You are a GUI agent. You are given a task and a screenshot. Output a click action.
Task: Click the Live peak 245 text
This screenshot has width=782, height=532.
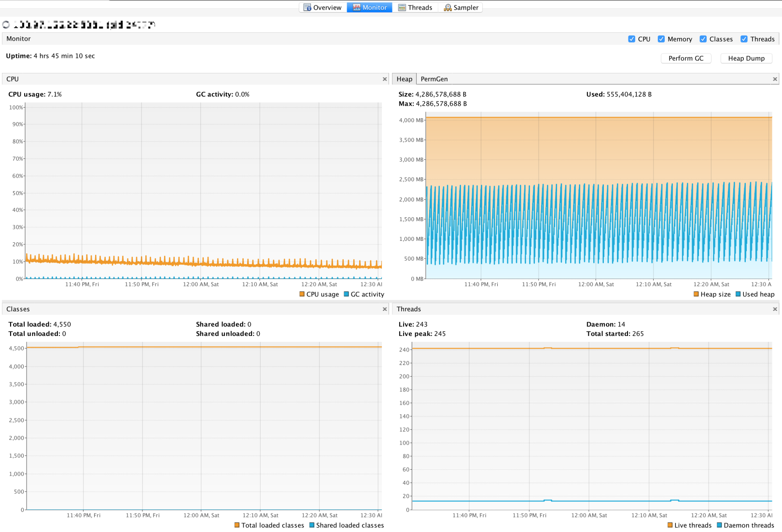(x=422, y=334)
